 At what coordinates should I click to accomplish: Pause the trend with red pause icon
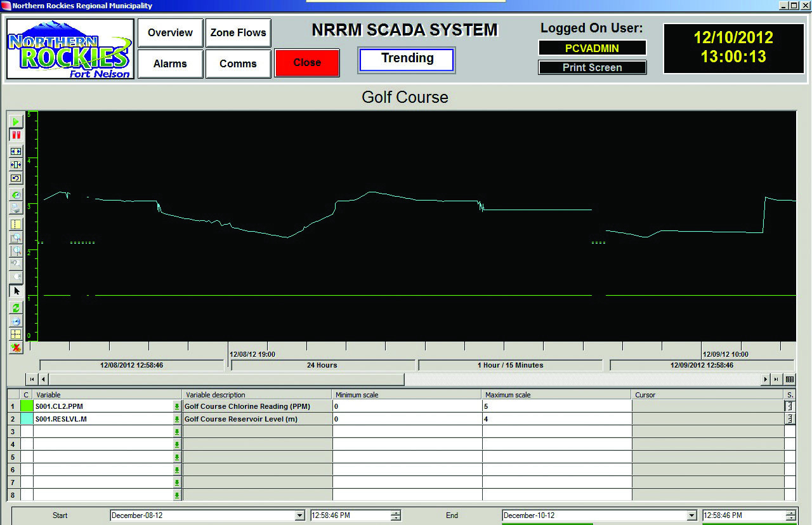click(x=16, y=135)
